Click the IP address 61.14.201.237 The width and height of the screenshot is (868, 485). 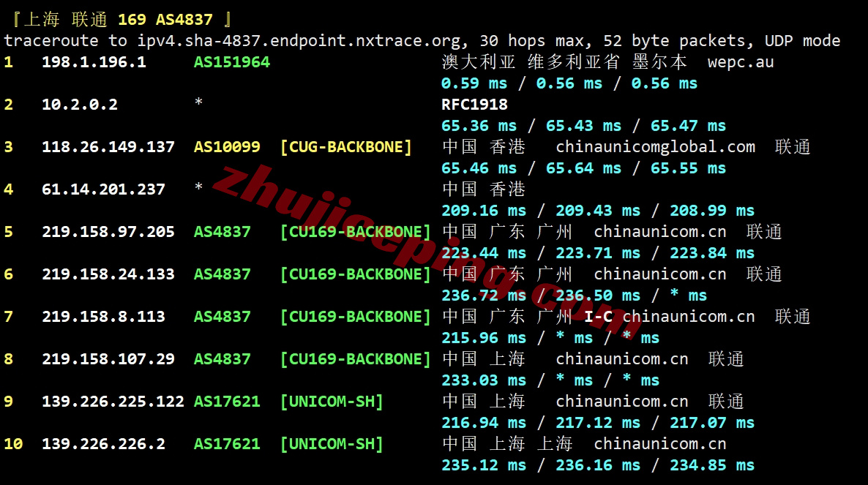tap(103, 189)
